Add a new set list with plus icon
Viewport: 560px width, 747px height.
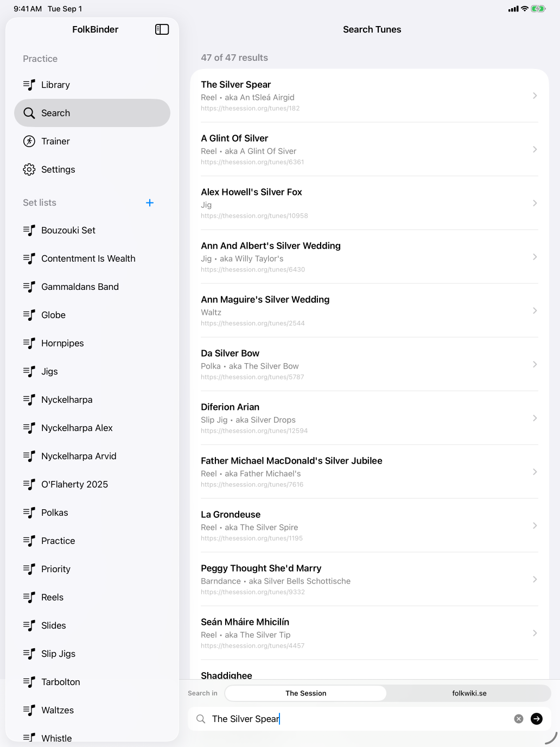[150, 202]
